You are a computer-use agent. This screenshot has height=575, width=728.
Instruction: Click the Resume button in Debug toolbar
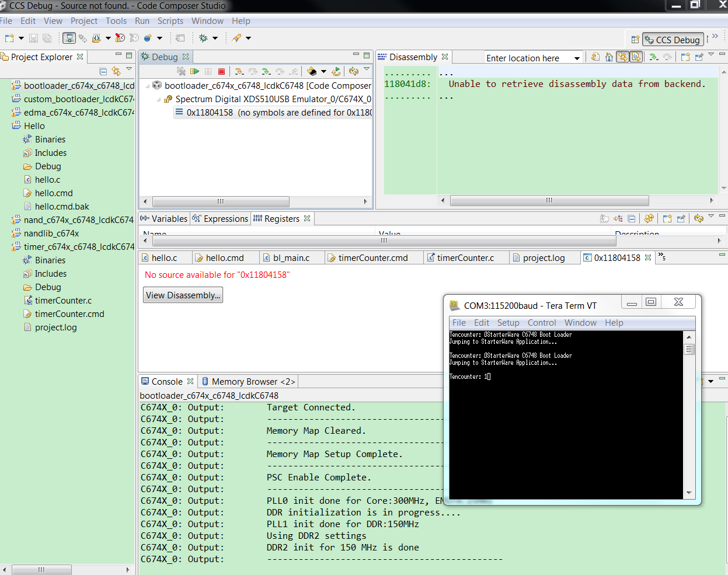(194, 71)
